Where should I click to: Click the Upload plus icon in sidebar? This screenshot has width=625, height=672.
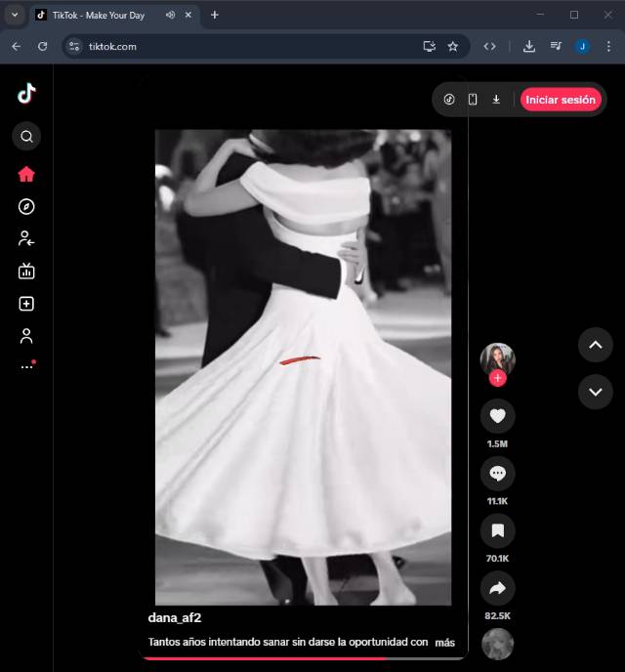coord(26,304)
